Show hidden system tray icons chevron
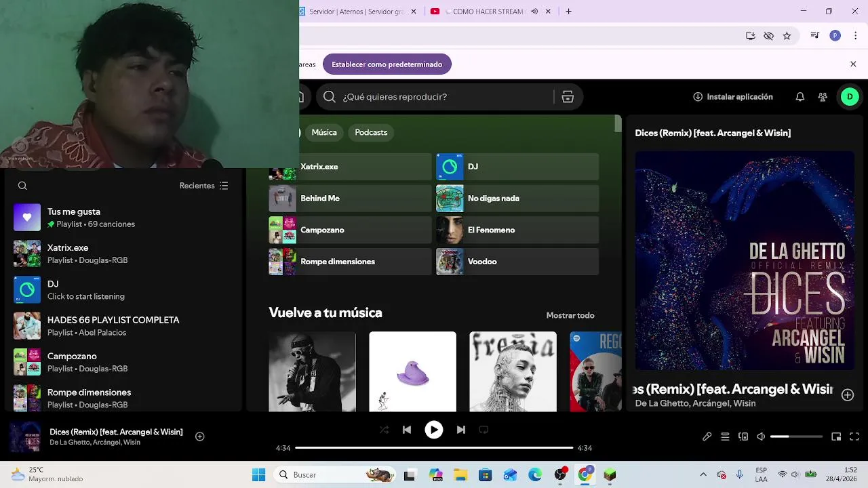The height and width of the screenshot is (488, 868). pos(703,475)
